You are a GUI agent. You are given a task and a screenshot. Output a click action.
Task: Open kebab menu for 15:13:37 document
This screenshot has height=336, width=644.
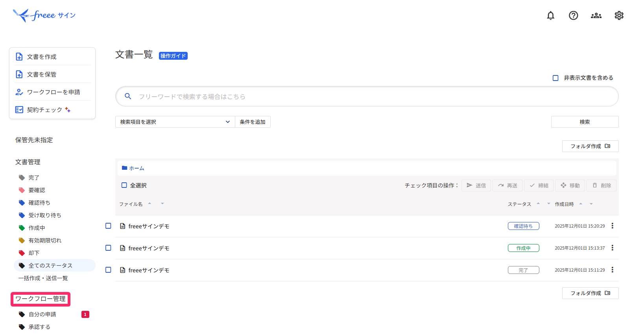click(612, 248)
